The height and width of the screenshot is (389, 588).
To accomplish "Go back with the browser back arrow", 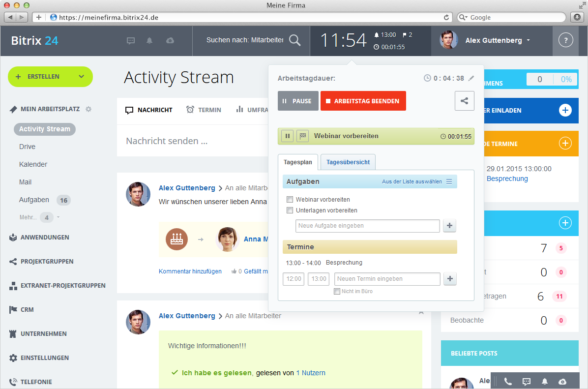I will (x=10, y=17).
